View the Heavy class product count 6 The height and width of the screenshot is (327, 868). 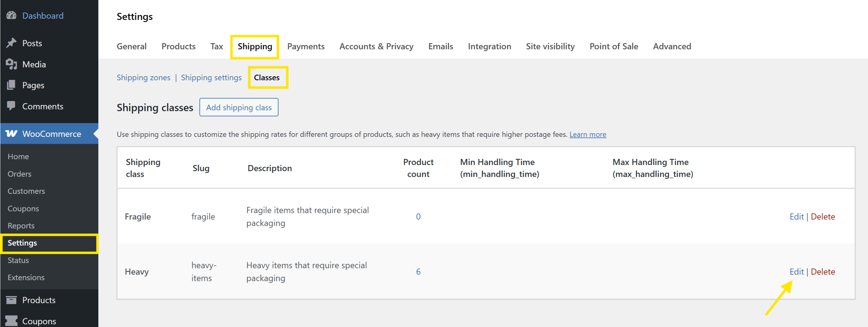point(418,272)
